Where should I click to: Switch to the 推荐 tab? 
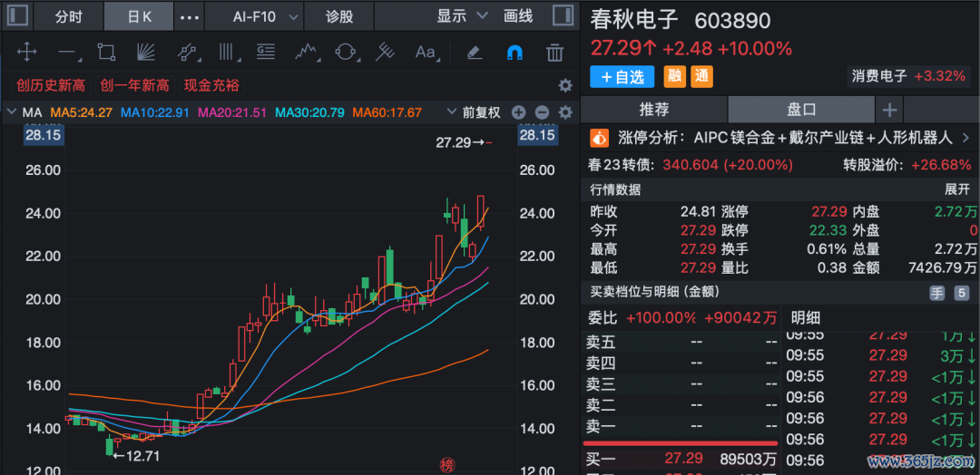pyautogui.click(x=653, y=110)
